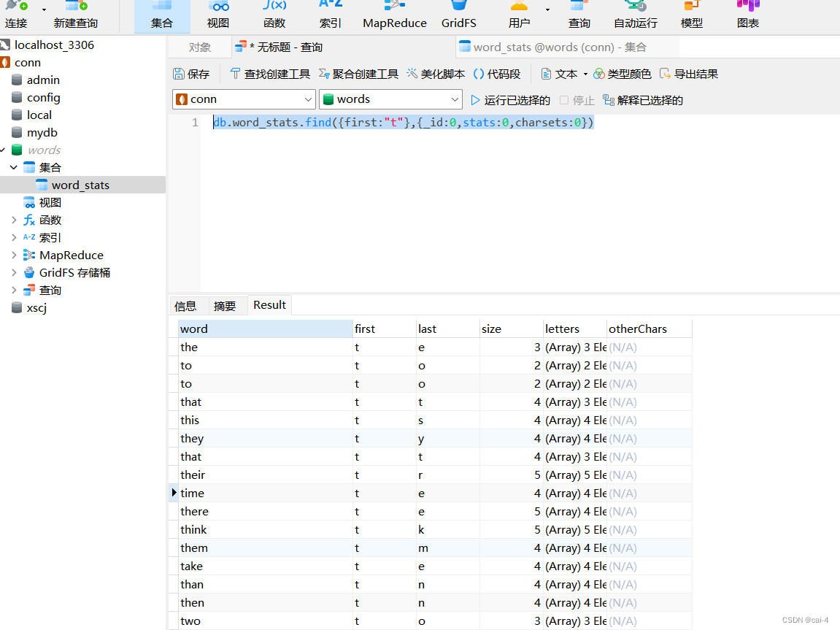Select the config database

tap(43, 98)
